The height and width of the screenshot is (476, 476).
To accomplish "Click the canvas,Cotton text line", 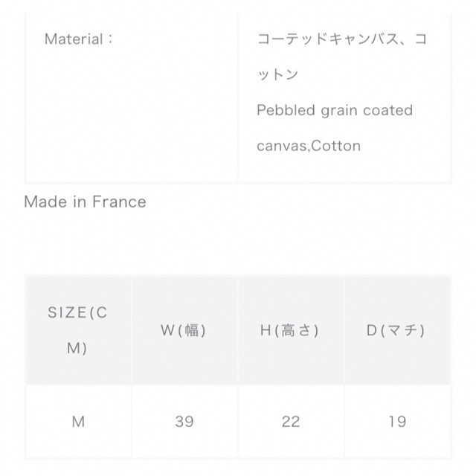I will tap(309, 146).
